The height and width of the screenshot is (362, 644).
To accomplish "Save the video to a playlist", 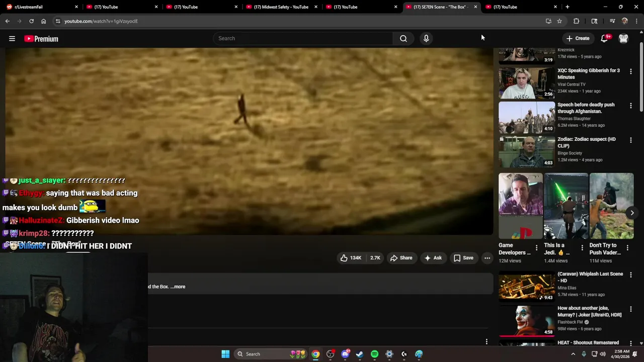I will click(x=463, y=258).
